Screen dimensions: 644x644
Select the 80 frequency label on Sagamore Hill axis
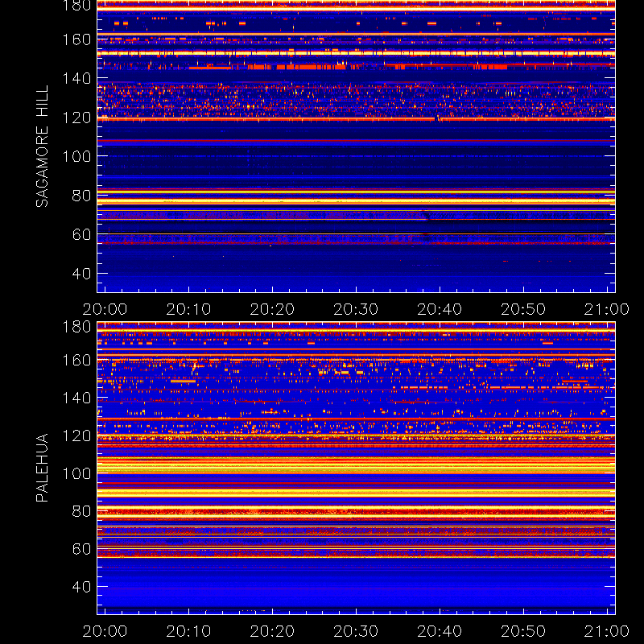pyautogui.click(x=81, y=196)
